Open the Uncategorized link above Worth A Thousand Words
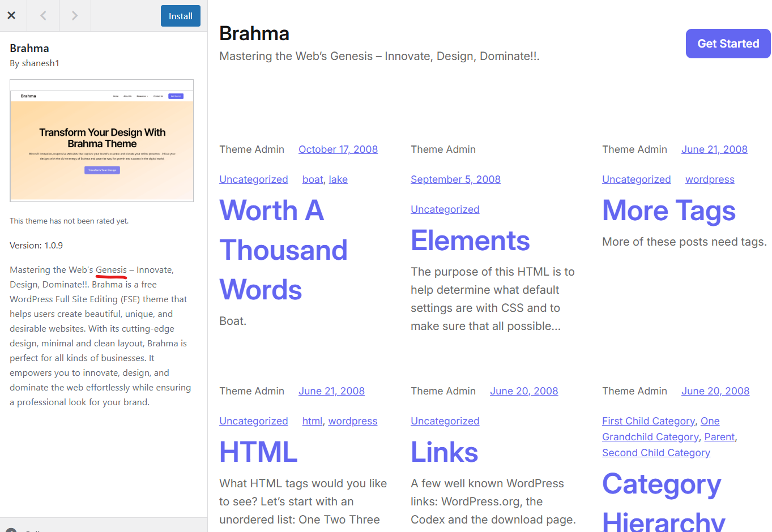The height and width of the screenshot is (532, 772). click(254, 179)
